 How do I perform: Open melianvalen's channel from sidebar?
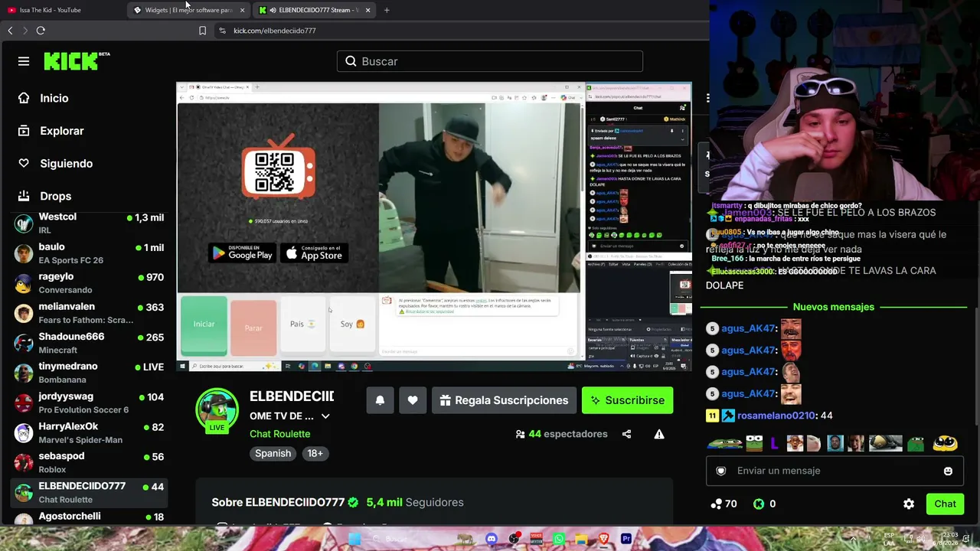pyautogui.click(x=90, y=313)
